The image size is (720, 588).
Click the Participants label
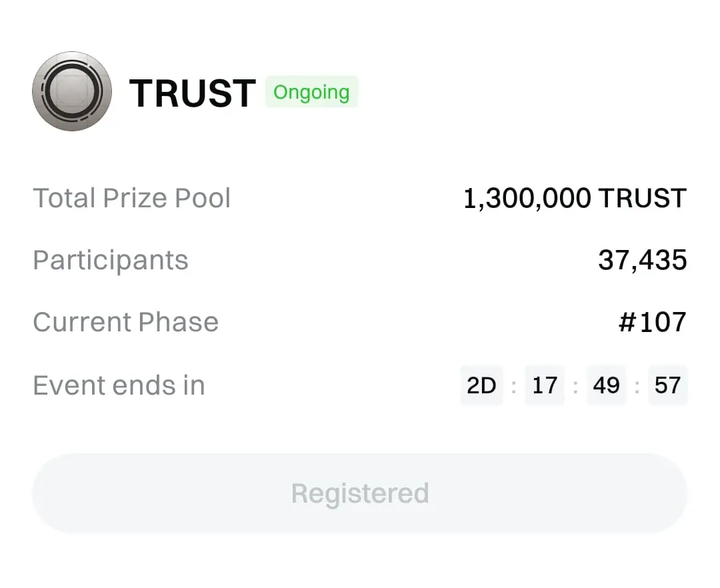tap(111, 260)
